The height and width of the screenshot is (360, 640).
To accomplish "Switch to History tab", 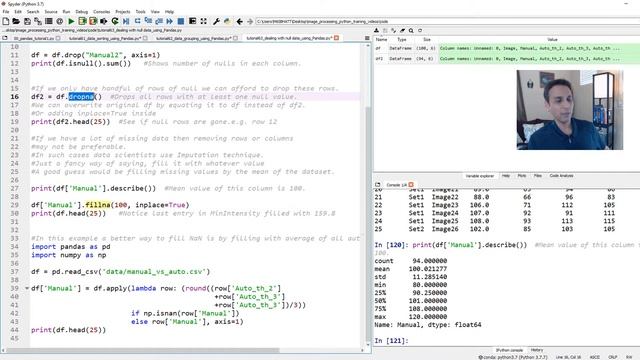I will pos(537,350).
